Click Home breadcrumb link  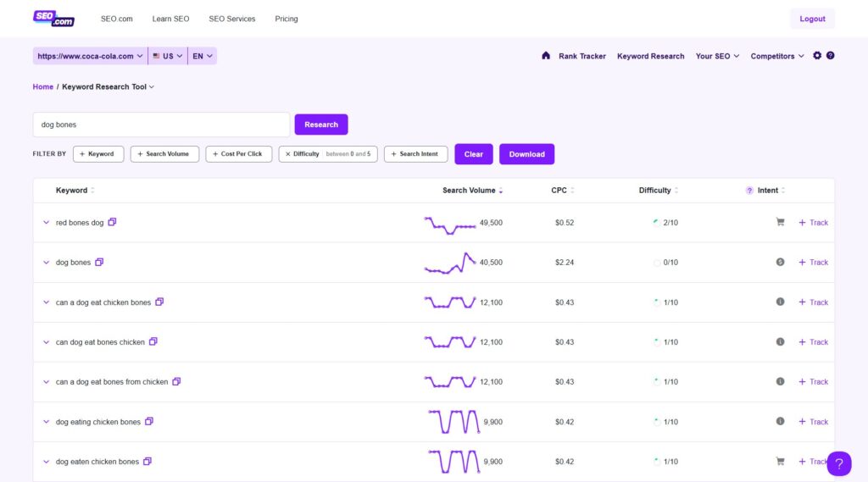(42, 87)
